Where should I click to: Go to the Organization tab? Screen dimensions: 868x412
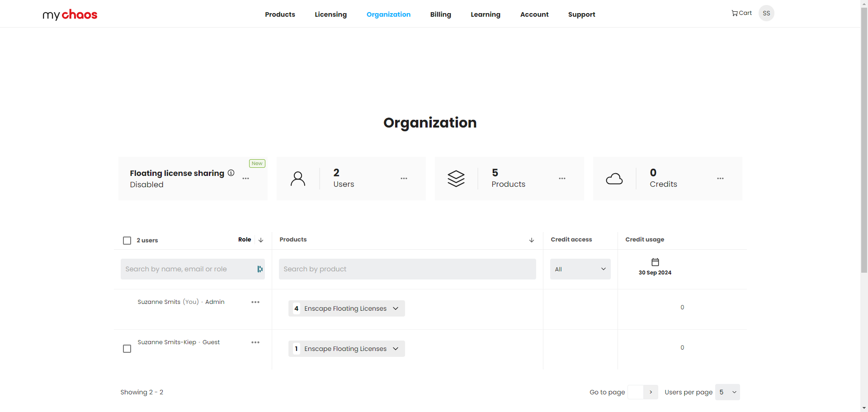click(x=388, y=14)
